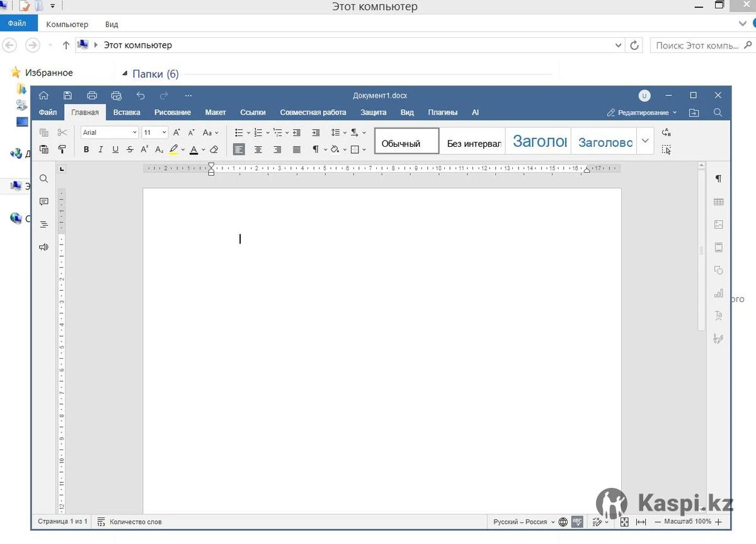756x544 pixels.
Task: Open the font size dropdown
Action: point(164,132)
